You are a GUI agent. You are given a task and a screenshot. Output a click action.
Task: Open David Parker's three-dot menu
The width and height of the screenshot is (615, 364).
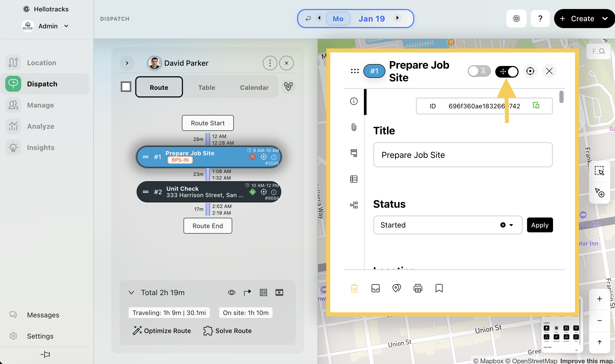click(270, 63)
